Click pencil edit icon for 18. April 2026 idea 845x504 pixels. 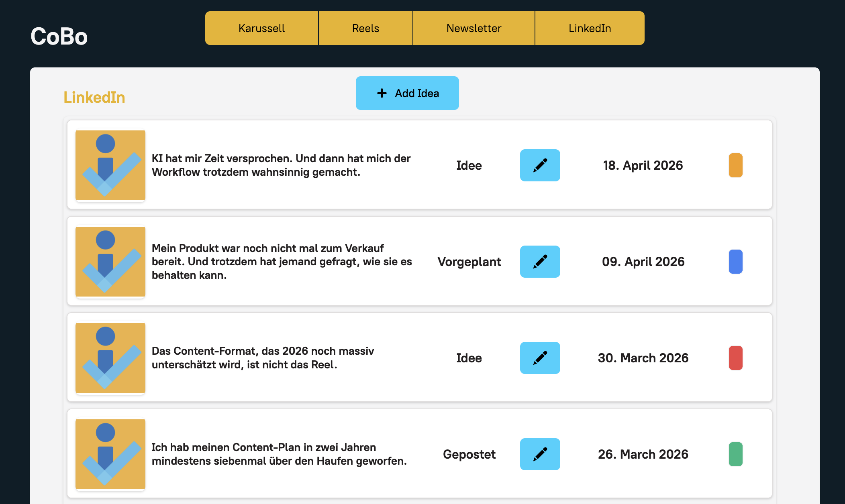click(x=540, y=165)
